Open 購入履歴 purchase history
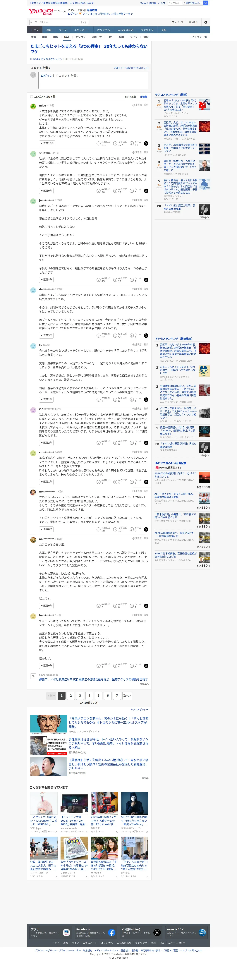This screenshot has width=237, height=980. 193,23
